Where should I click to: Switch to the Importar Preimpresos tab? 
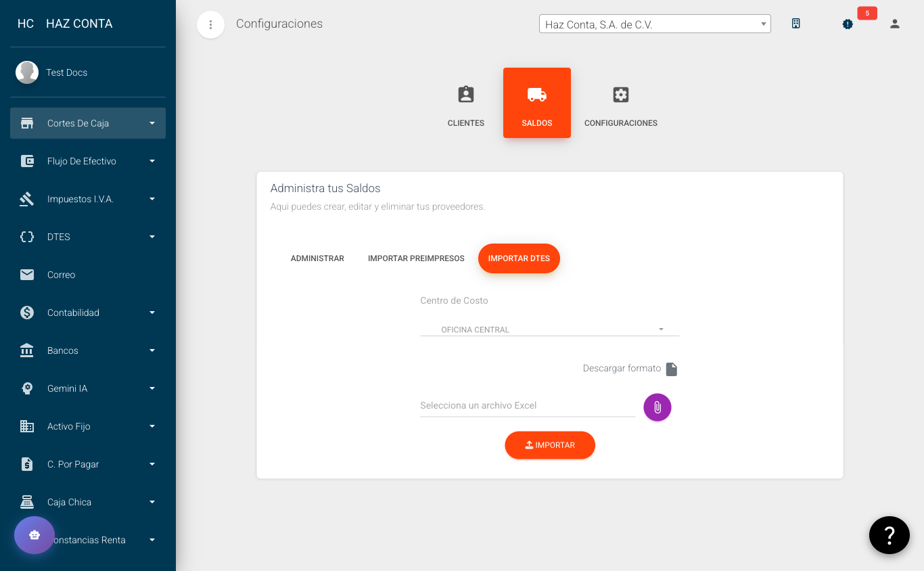click(x=416, y=258)
